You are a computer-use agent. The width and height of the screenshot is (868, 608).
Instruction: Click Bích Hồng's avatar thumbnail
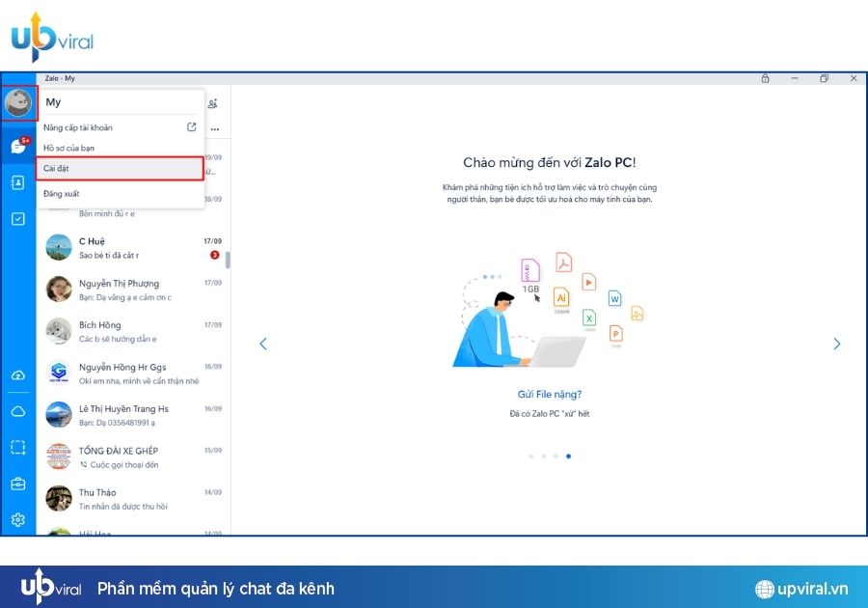[59, 331]
